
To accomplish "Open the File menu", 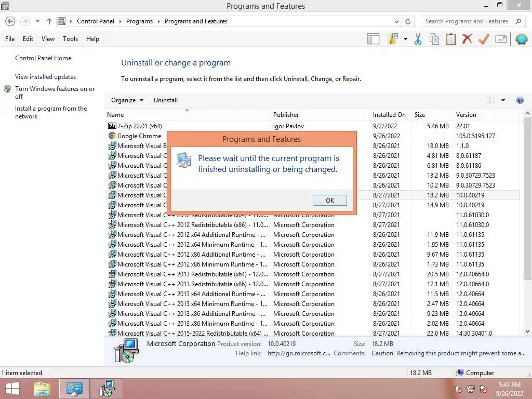I will 10,38.
